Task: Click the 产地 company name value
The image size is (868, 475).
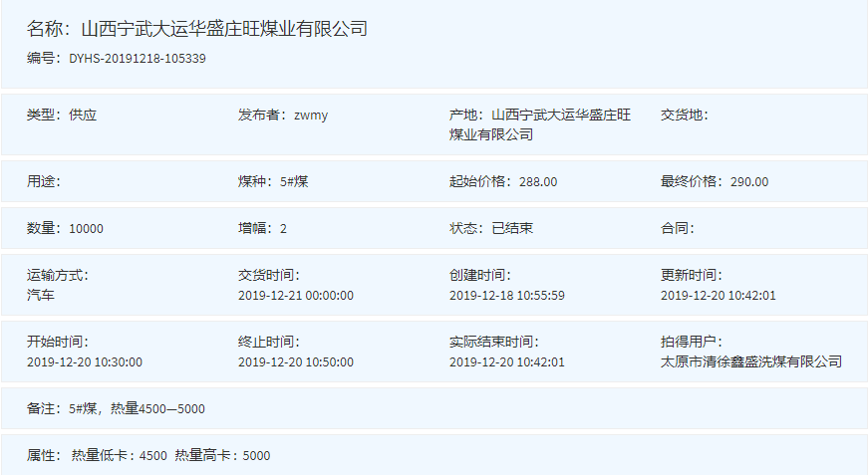Action: (x=561, y=124)
